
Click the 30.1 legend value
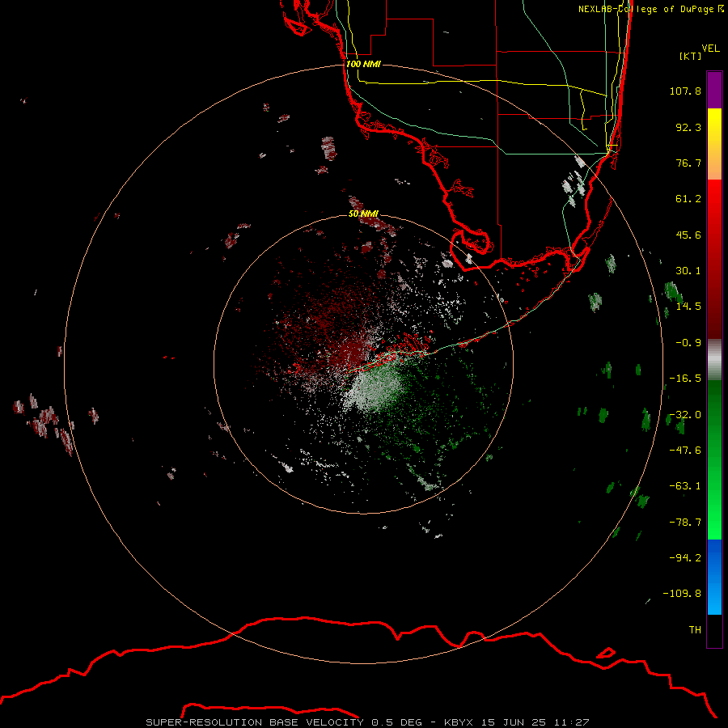(x=688, y=271)
